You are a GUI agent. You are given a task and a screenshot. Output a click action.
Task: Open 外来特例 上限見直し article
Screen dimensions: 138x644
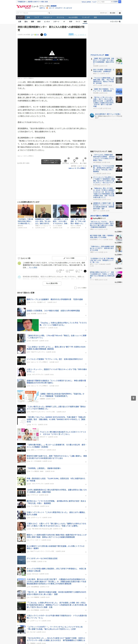(x=44, y=468)
